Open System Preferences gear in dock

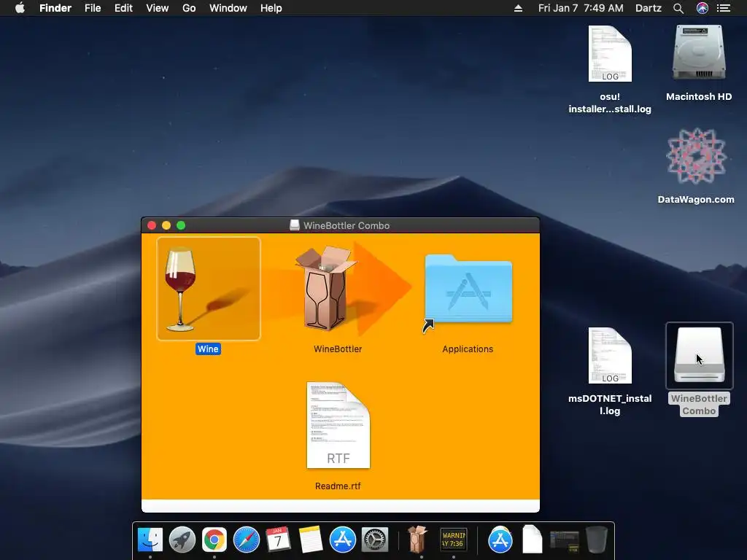tap(375, 540)
